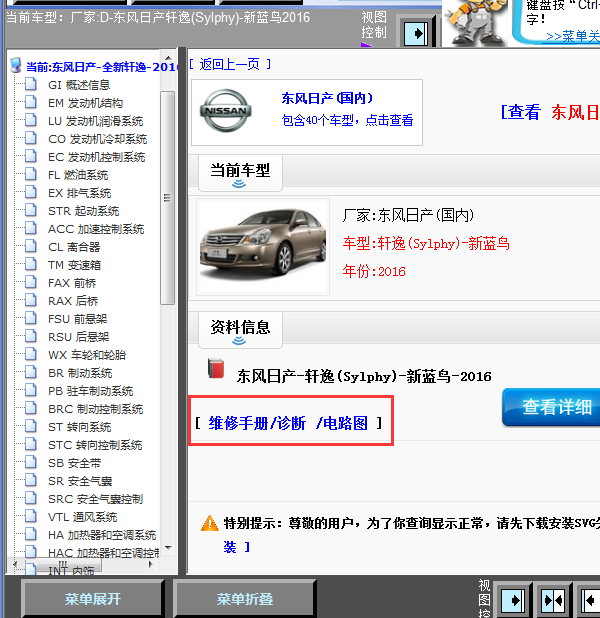The height and width of the screenshot is (618, 600).
Task: Open 东风日产 (国内) brand link
Action: pyautogui.click(x=327, y=98)
